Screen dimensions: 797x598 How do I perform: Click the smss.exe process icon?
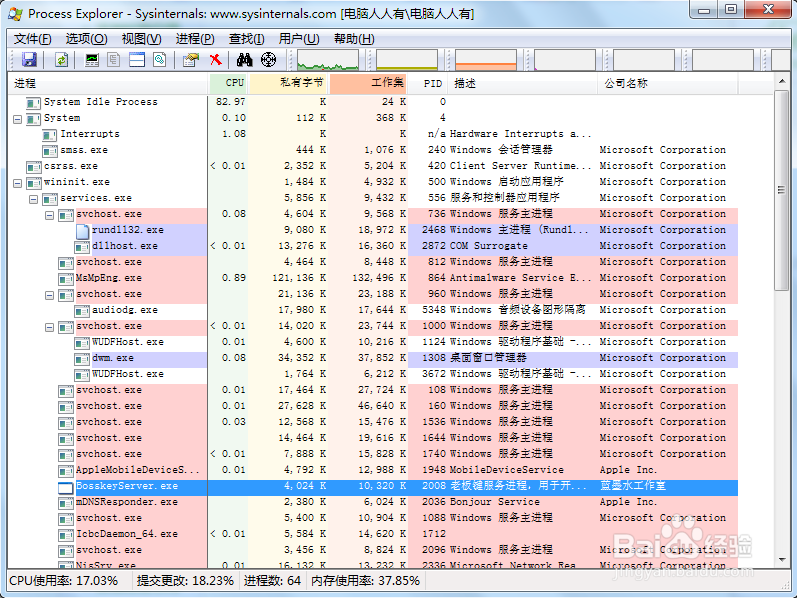click(x=50, y=151)
